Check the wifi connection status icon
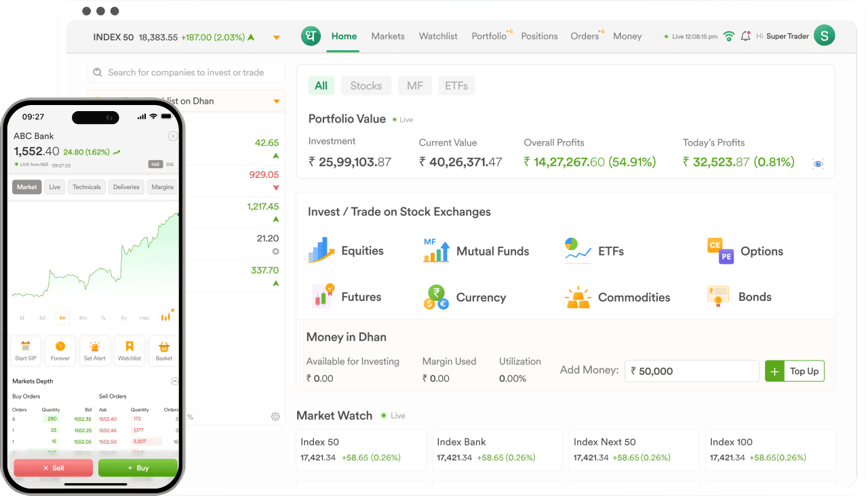Screen dimensions: 868x496 click(x=729, y=37)
